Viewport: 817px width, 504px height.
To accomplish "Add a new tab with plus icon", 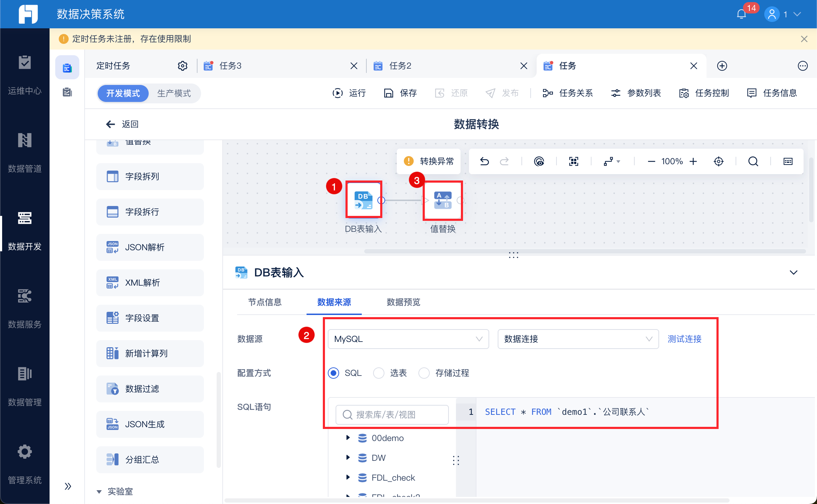I will point(722,66).
